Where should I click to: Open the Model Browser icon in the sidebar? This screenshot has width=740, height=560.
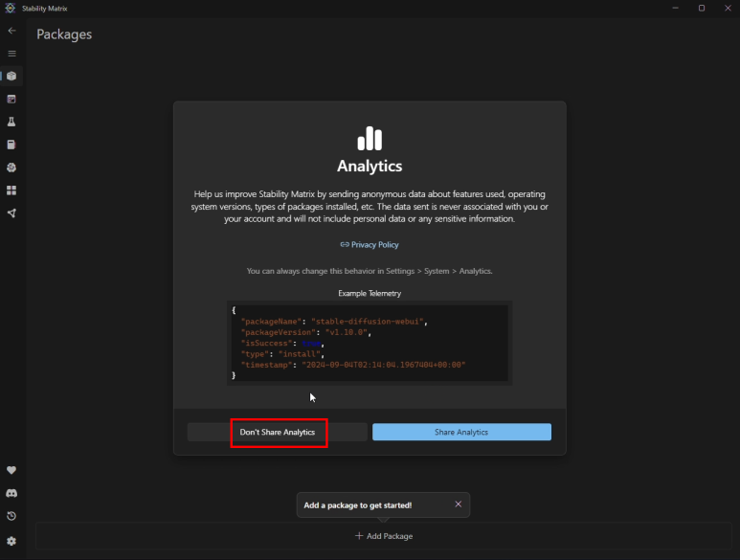point(11,168)
